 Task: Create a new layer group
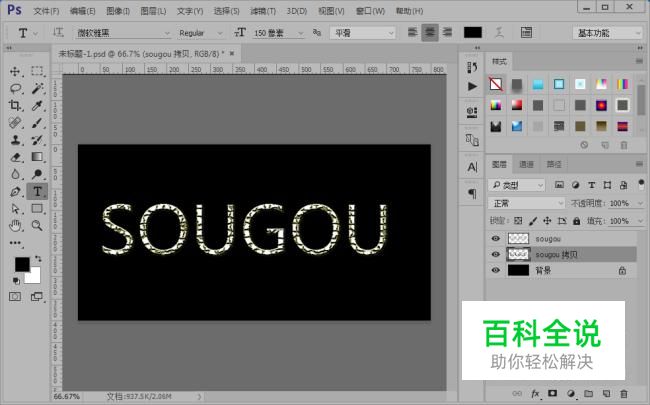[x=588, y=393]
